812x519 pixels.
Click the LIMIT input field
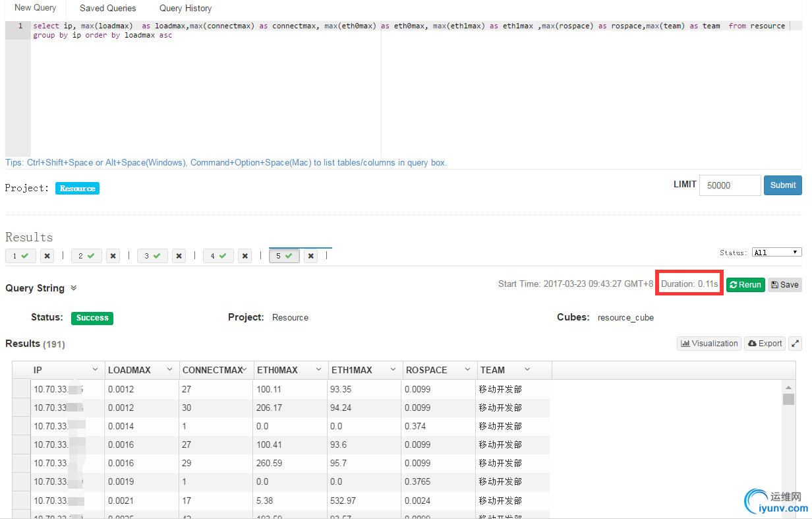coord(730,185)
